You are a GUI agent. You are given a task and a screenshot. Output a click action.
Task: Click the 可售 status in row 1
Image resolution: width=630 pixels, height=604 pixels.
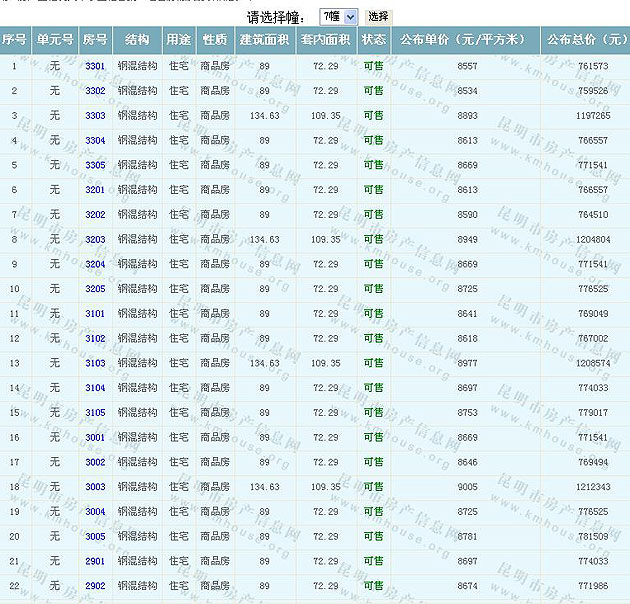tap(373, 66)
